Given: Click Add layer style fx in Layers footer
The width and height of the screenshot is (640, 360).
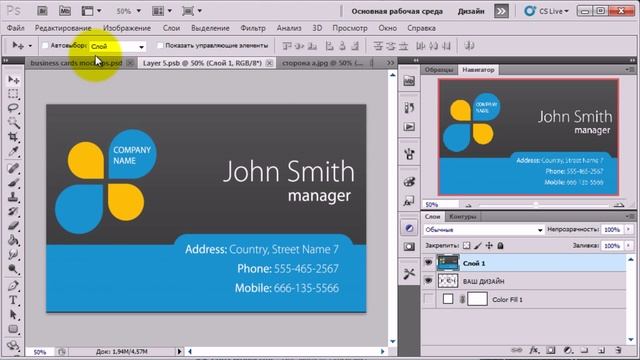Looking at the screenshot, I should pyautogui.click(x=533, y=350).
